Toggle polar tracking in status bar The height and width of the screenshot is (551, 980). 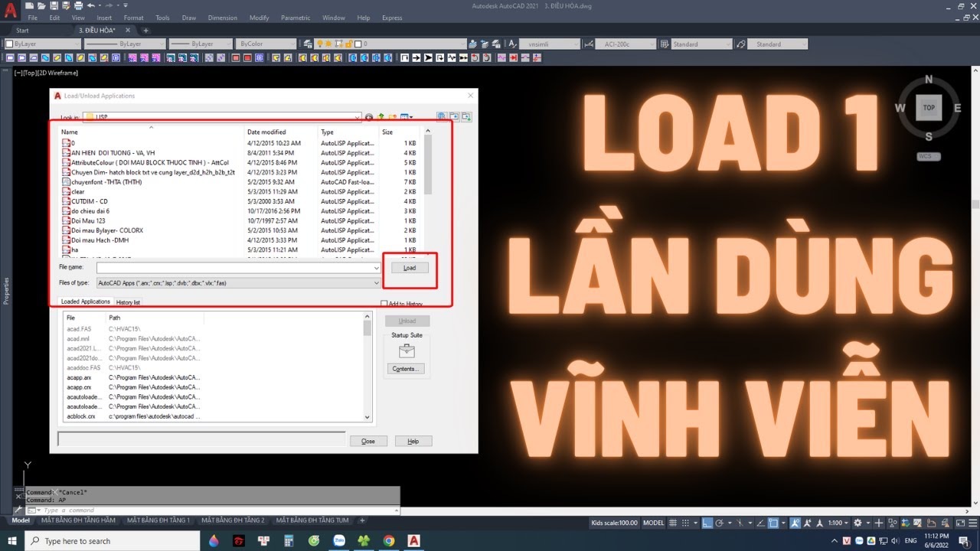click(720, 523)
